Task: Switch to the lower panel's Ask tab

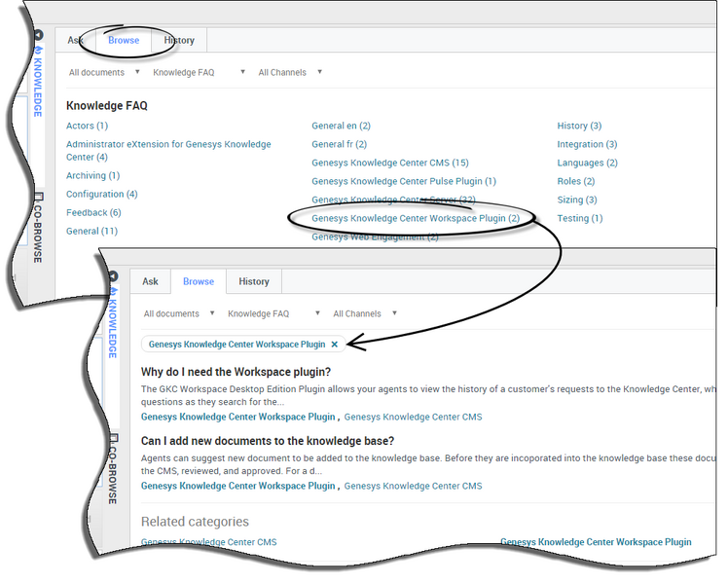Action: pos(150,281)
